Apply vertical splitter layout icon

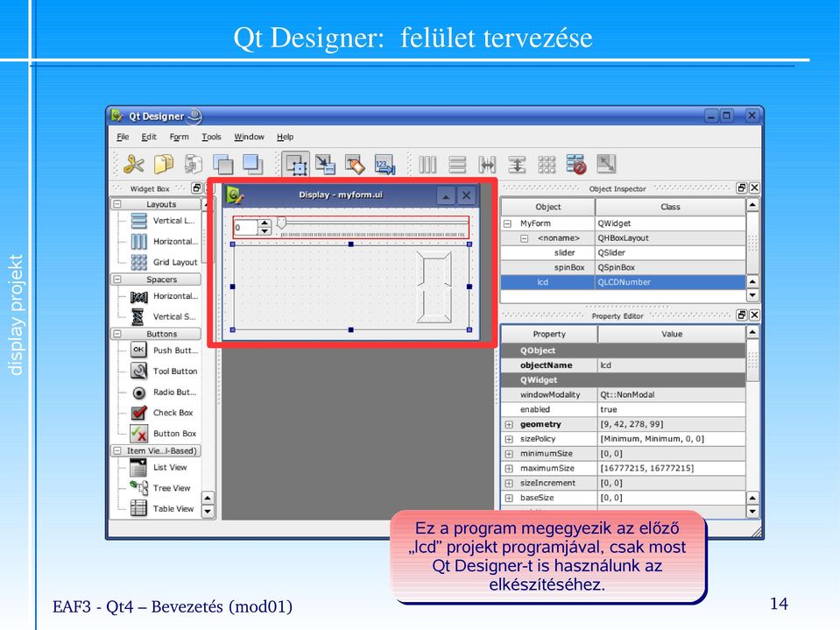pos(517,165)
